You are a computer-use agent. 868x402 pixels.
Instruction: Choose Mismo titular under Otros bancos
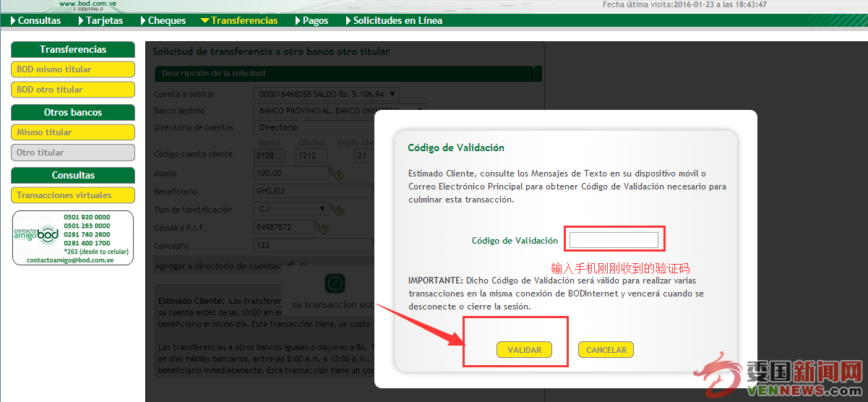(73, 132)
